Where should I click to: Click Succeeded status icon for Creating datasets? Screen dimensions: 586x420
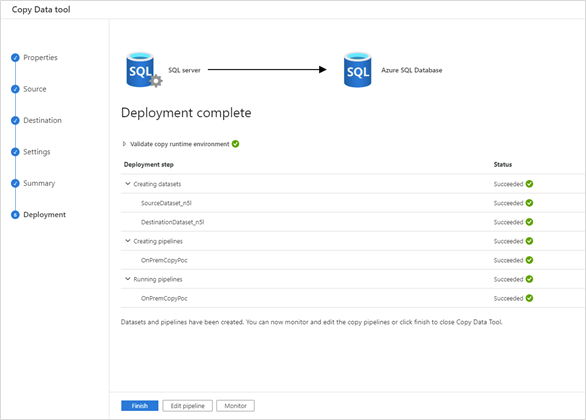point(529,184)
